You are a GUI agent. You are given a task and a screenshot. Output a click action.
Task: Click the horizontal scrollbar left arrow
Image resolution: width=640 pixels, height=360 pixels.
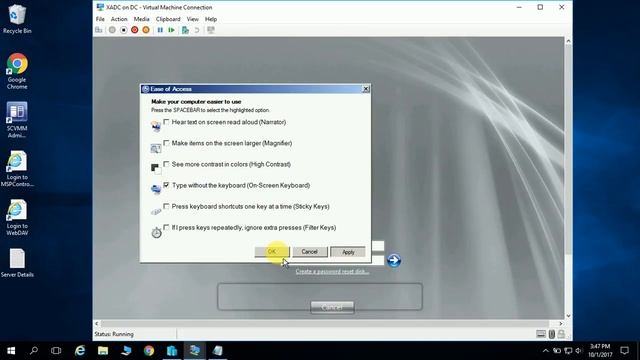click(97, 324)
